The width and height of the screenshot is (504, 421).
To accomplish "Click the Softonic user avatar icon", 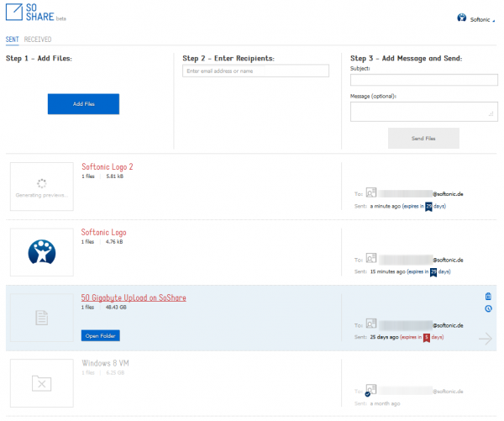I will click(x=461, y=17).
